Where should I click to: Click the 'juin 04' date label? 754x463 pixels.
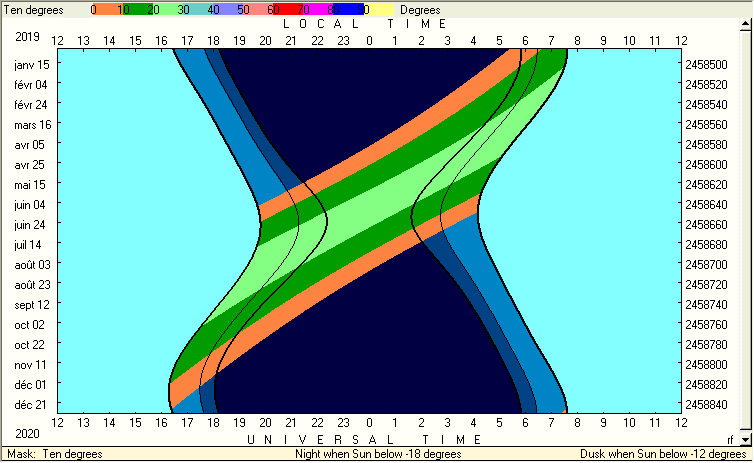29,205
